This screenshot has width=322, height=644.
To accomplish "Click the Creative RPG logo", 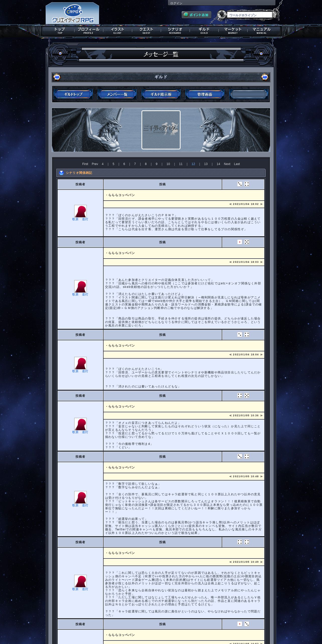I will tap(72, 14).
